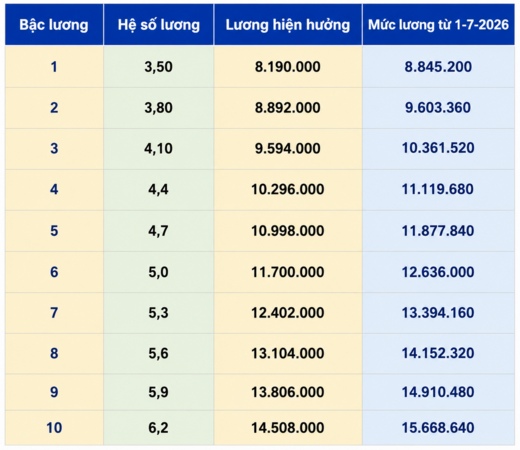Click the coefficient cell 6,2

(x=159, y=428)
